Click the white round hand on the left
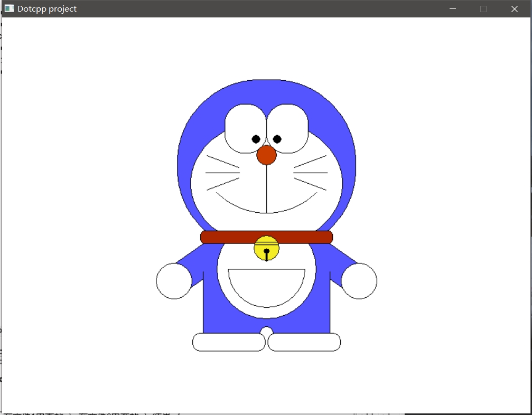 pyautogui.click(x=174, y=281)
